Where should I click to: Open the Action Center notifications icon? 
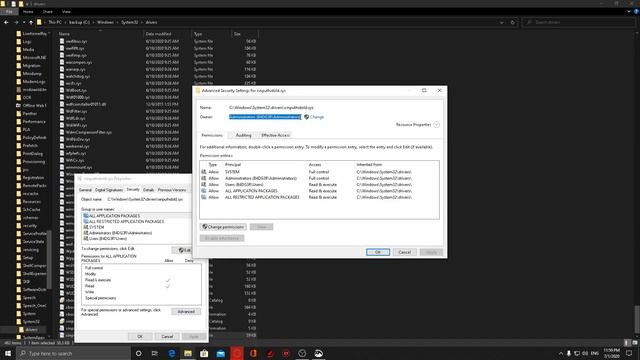click(629, 353)
